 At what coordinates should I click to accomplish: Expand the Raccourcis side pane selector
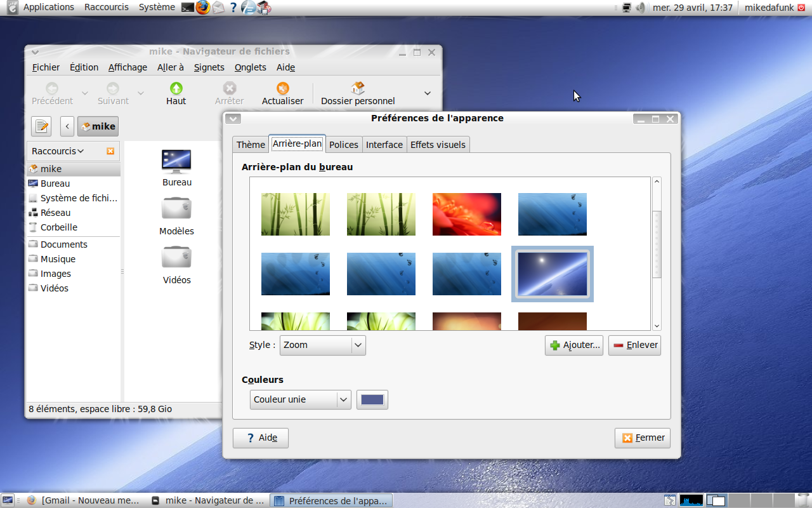[x=58, y=151]
